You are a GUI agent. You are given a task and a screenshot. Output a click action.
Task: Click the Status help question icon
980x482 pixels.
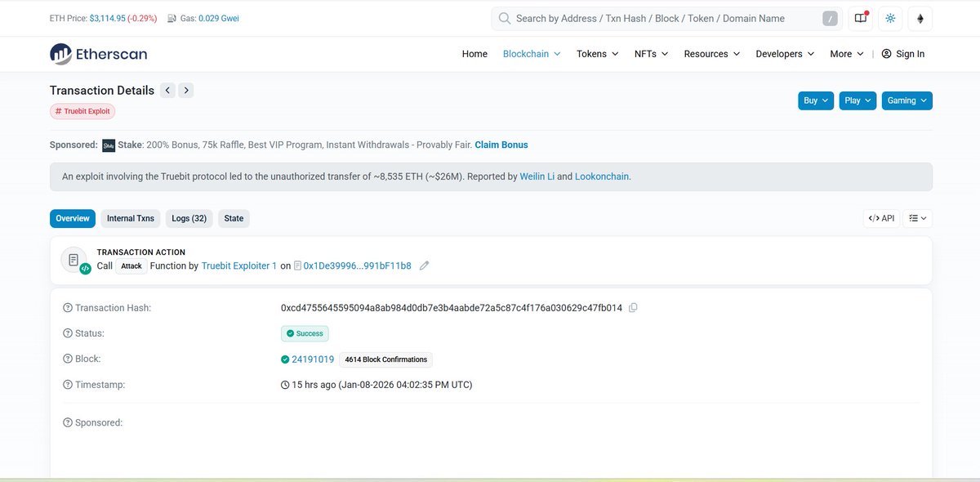(68, 333)
